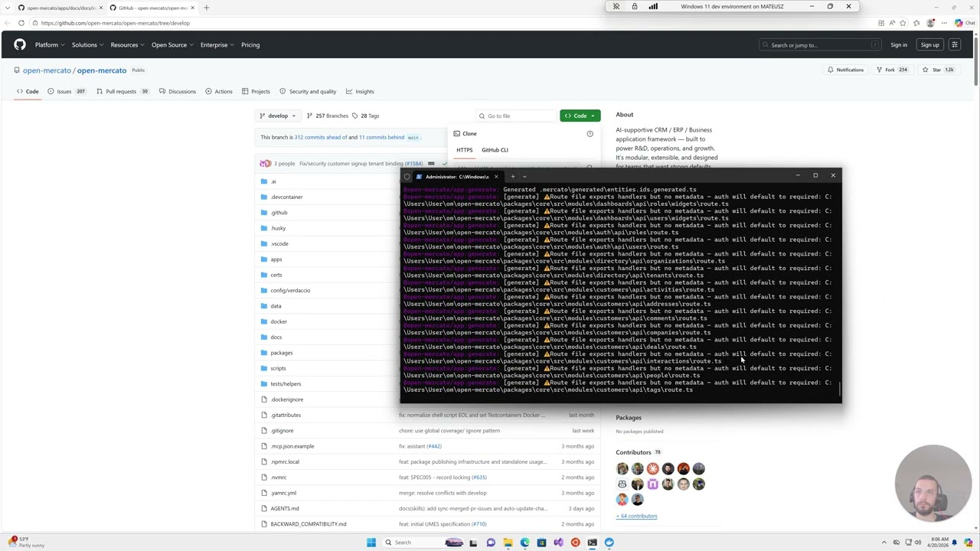Click the Sign up button
The height and width of the screenshot is (551, 980).
[929, 44]
